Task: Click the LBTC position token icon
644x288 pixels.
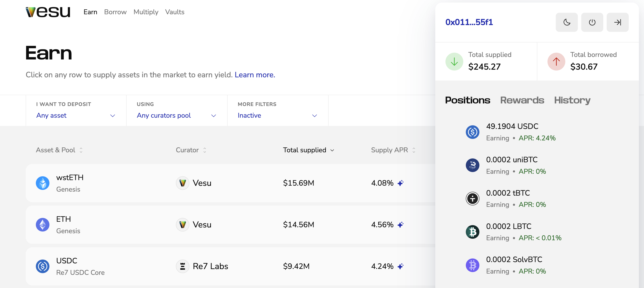Action: coord(472,232)
